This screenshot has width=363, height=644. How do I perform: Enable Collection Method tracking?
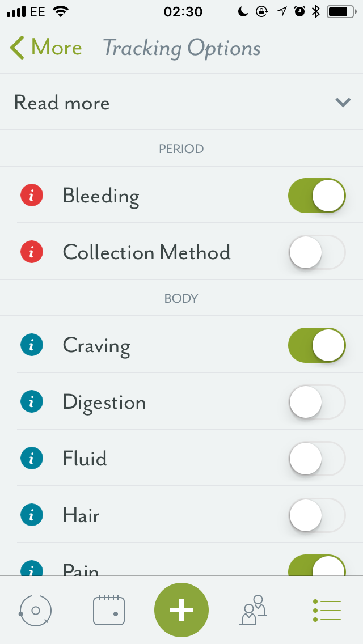tap(317, 252)
